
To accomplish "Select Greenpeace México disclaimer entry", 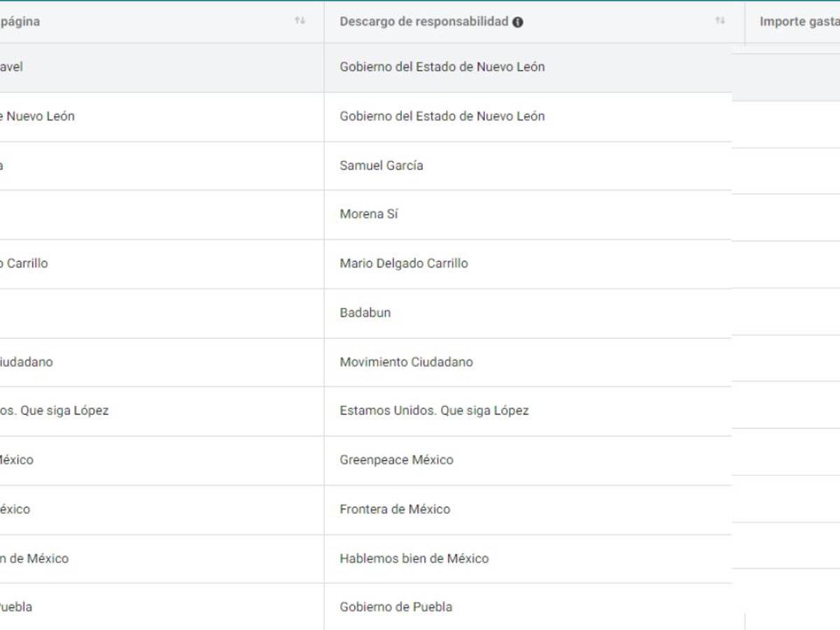I will pyautogui.click(x=396, y=460).
